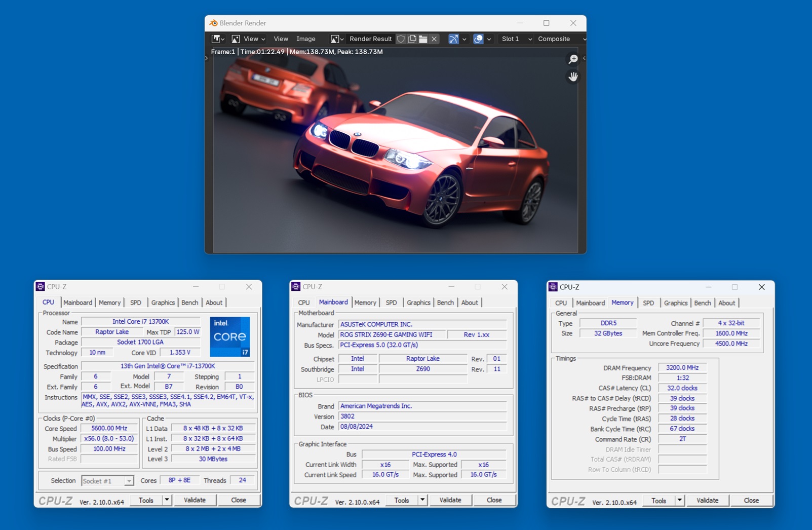This screenshot has width=812, height=530.
Task: Click Validate in middle CPU-Z window
Action: point(450,500)
